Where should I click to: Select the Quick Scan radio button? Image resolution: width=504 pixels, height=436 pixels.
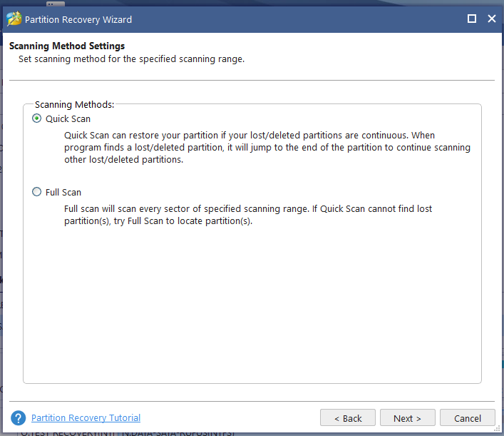pos(36,118)
